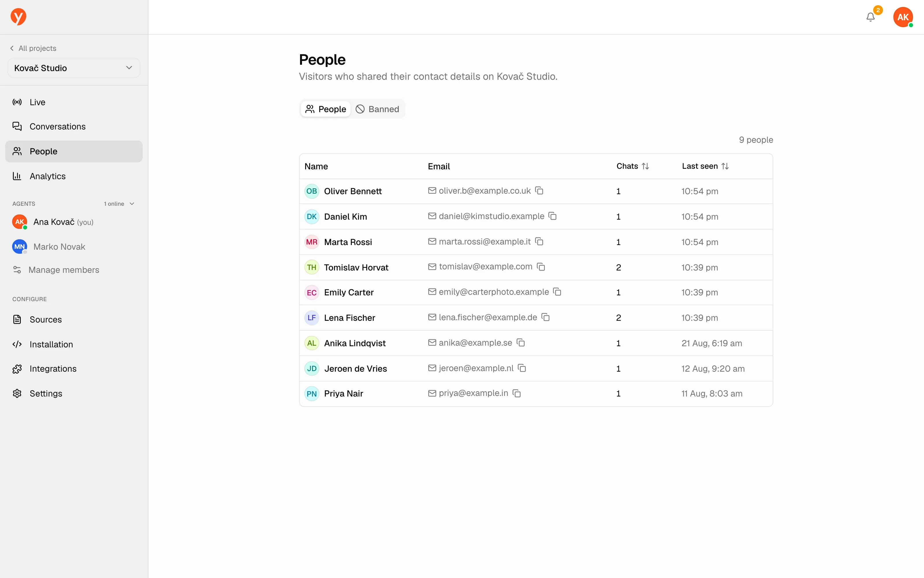924x578 pixels.
Task: Click email jeroen@example.nl
Action: tap(476, 368)
